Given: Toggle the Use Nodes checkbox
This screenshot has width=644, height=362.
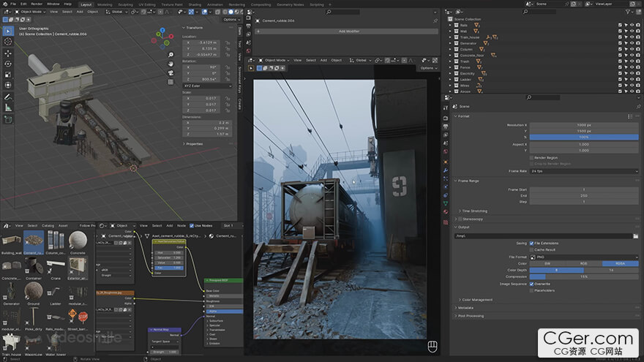Looking at the screenshot, I should pyautogui.click(x=192, y=225).
